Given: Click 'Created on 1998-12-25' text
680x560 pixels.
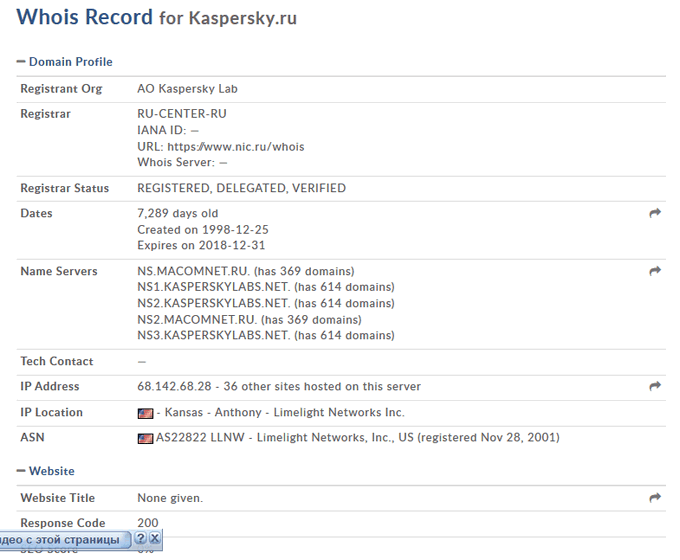Looking at the screenshot, I should 203,229.
